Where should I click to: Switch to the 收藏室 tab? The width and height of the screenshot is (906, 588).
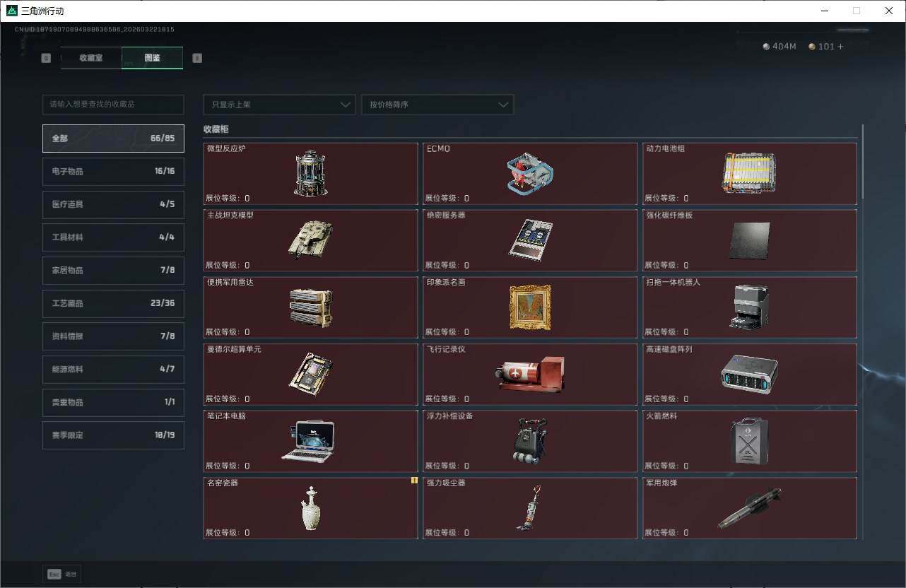point(91,58)
